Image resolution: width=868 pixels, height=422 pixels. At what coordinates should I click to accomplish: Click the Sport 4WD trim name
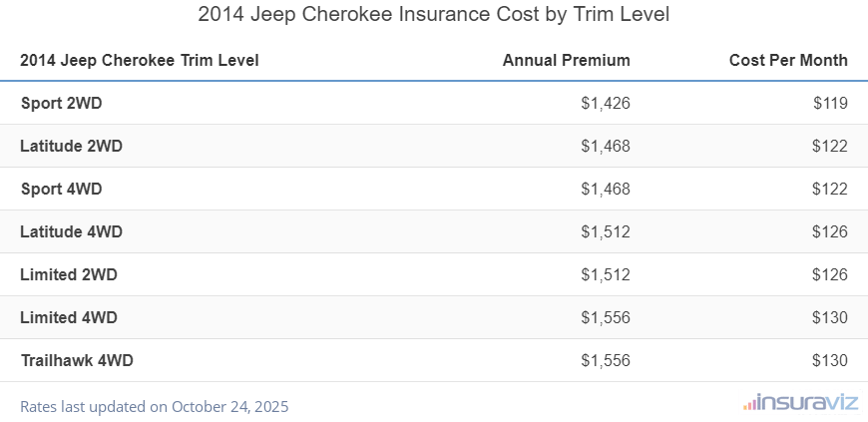[x=61, y=189]
